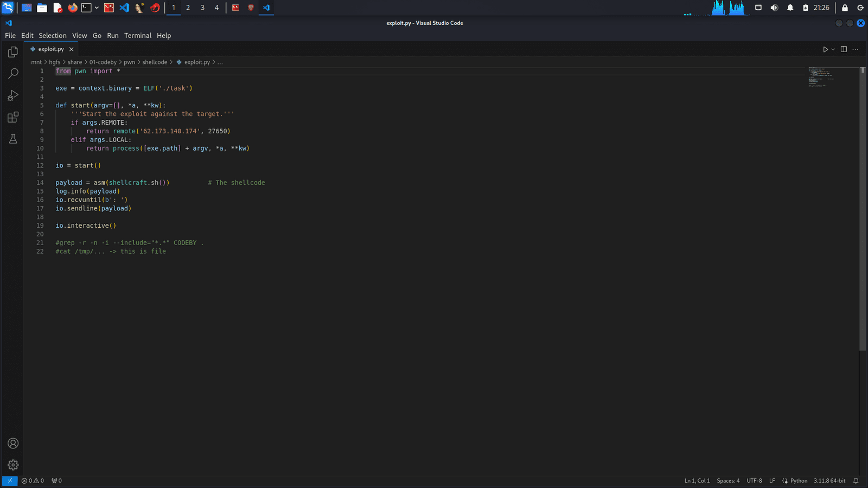Open the View menu
The image size is (868, 488).
coord(80,36)
